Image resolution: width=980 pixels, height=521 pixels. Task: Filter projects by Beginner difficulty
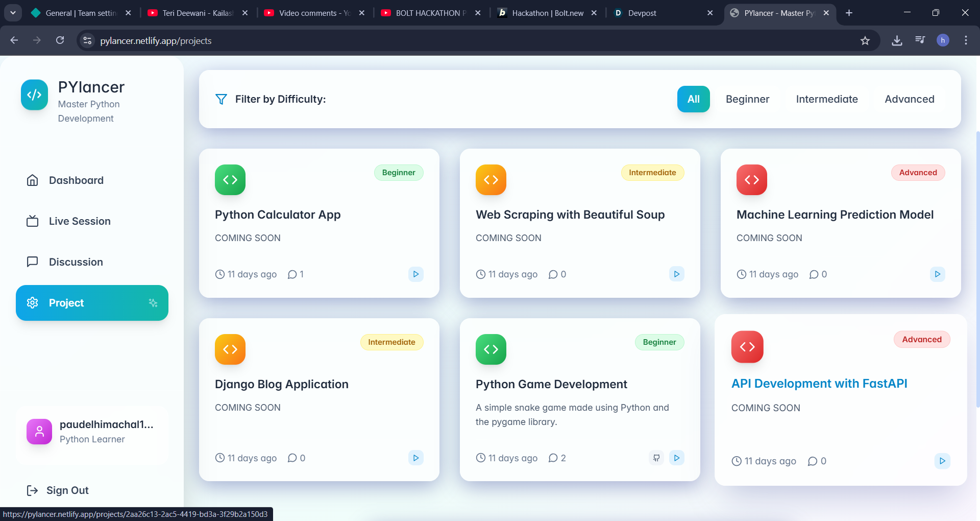tap(747, 99)
